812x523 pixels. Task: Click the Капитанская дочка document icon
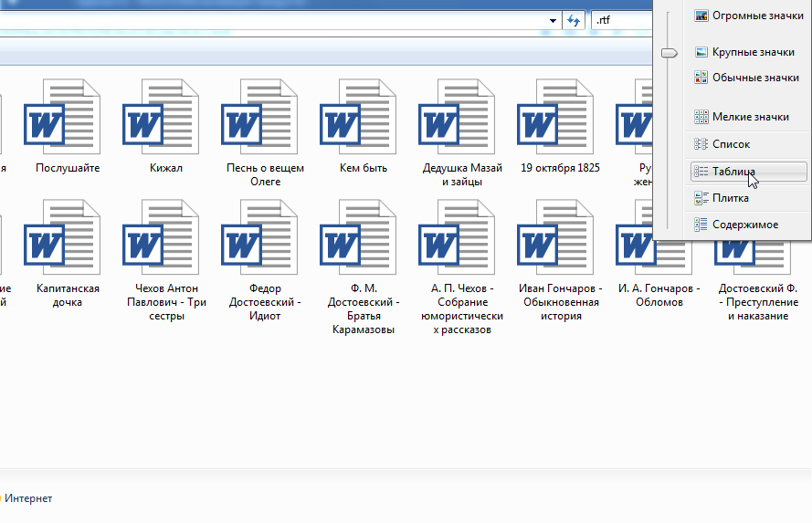62,237
